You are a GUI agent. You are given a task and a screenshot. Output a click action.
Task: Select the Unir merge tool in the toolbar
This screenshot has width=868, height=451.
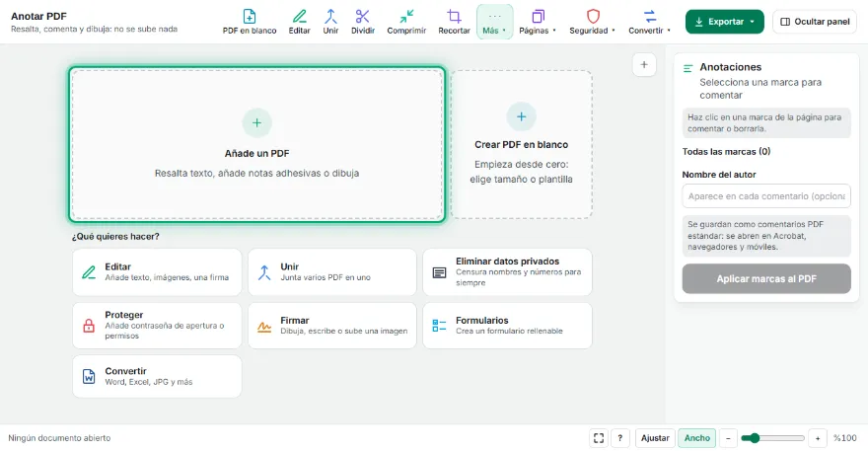331,22
